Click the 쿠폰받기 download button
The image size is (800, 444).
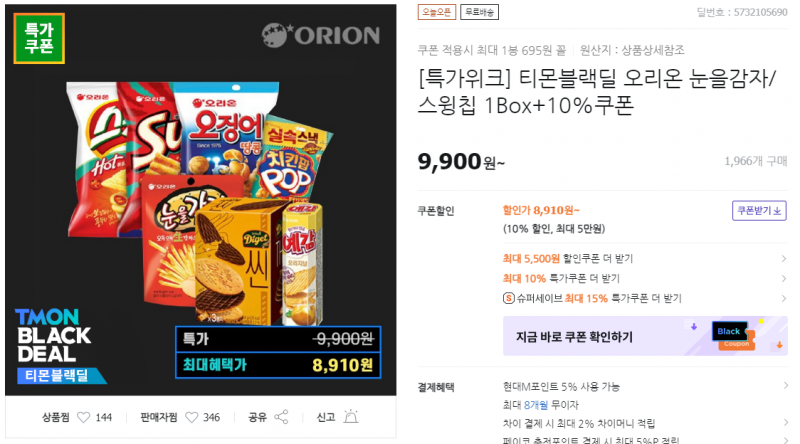click(x=759, y=211)
